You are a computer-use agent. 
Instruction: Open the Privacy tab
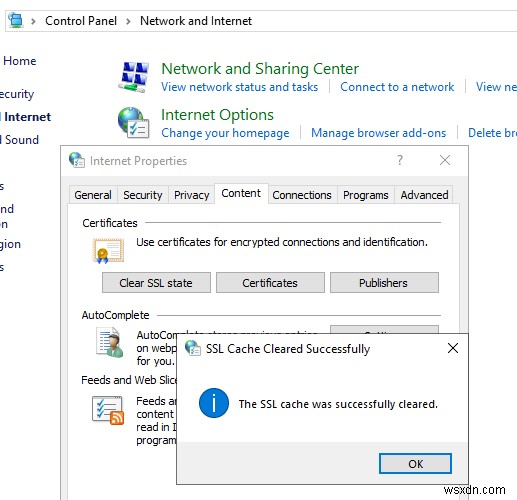point(192,195)
